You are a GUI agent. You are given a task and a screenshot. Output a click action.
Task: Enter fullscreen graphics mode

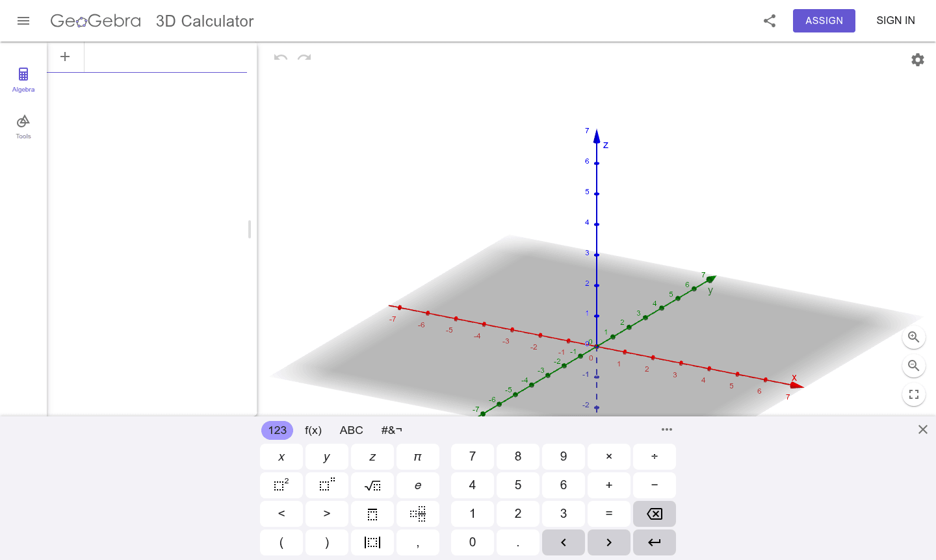(x=913, y=394)
